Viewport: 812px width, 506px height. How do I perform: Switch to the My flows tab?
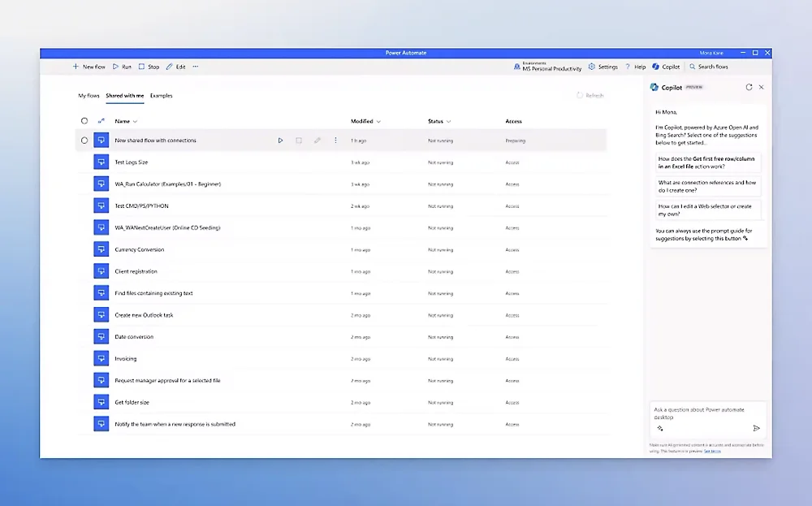coord(89,96)
